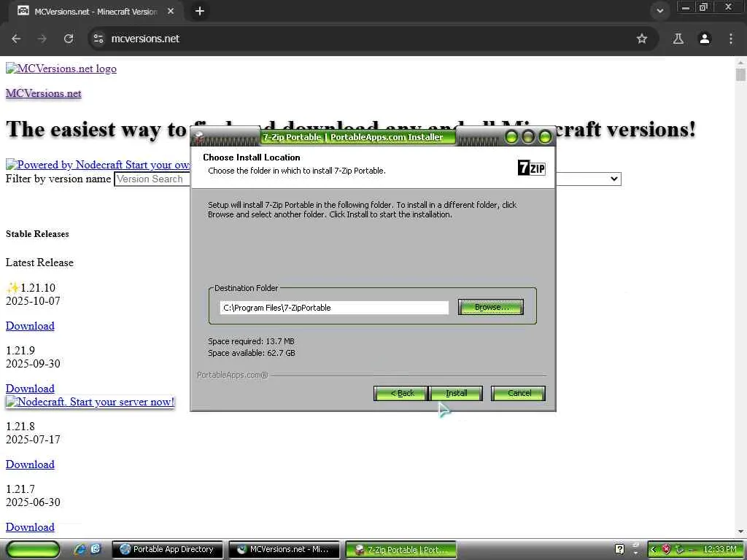The image size is (747, 560).
Task: Click the 'Space available: 62.7 GB' text
Action: 252,353
